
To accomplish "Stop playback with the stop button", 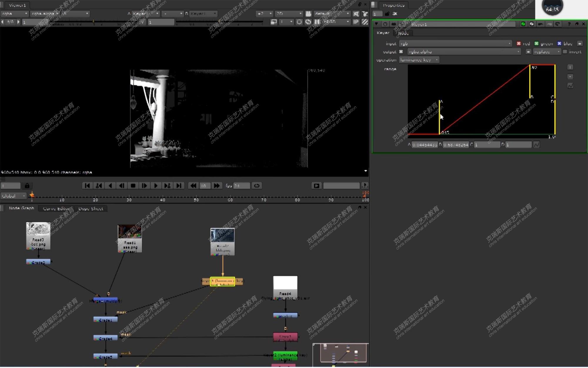I will pos(133,186).
